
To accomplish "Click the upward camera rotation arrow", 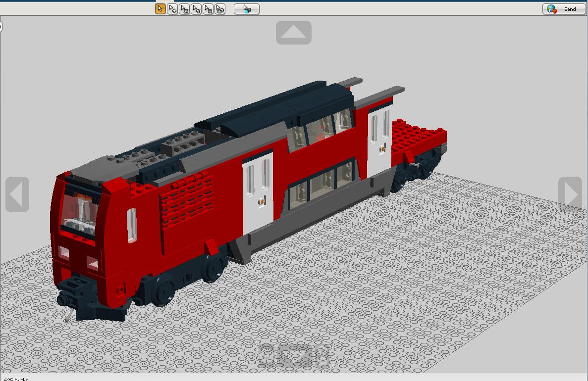I will pos(294,32).
